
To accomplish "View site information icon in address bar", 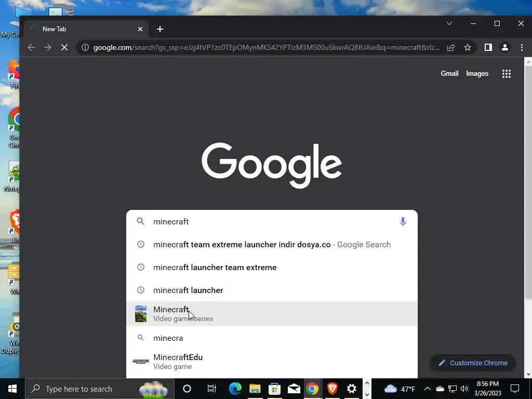I will click(x=85, y=47).
